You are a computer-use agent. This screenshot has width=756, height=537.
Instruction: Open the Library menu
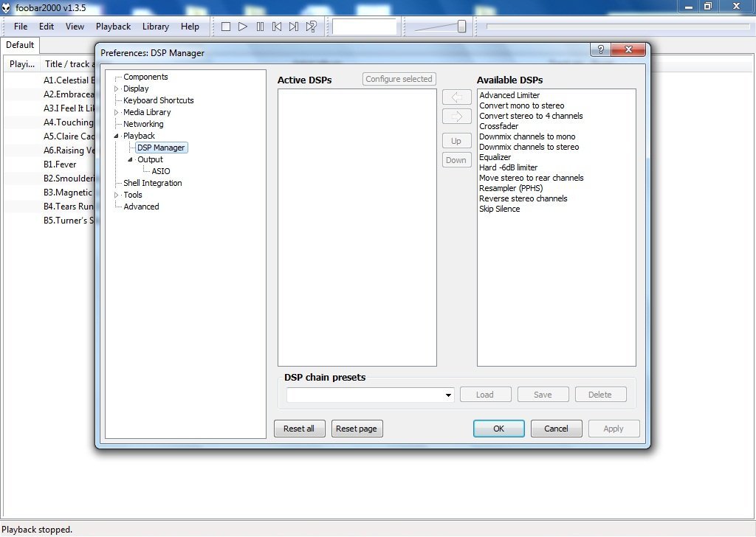(x=156, y=27)
